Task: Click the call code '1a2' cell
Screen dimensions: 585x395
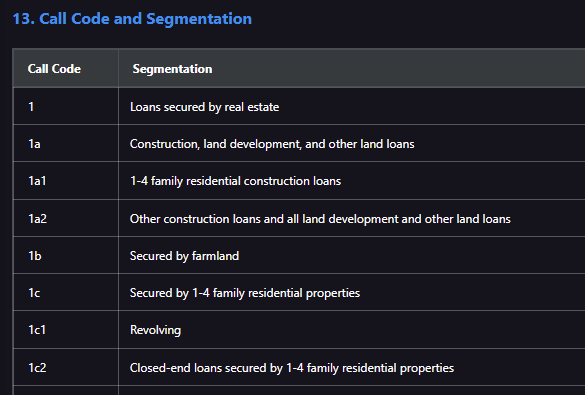Action: point(66,219)
